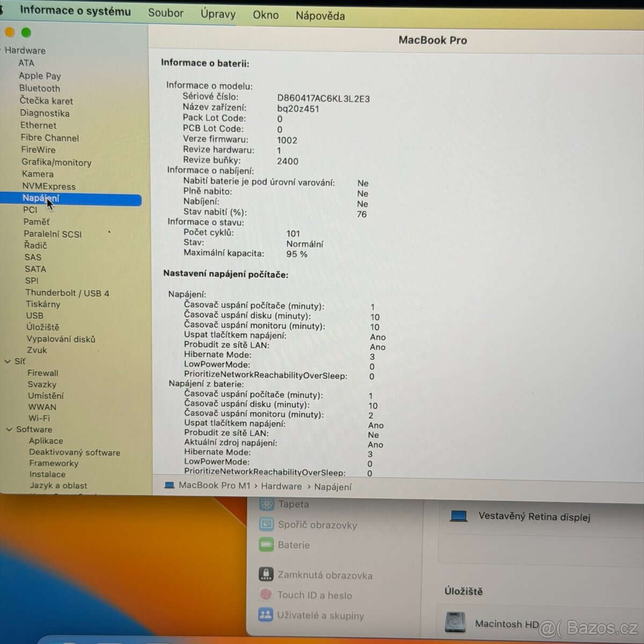Screen dimensions: 644x644
Task: Open the Soubor menu
Action: pyautogui.click(x=165, y=13)
